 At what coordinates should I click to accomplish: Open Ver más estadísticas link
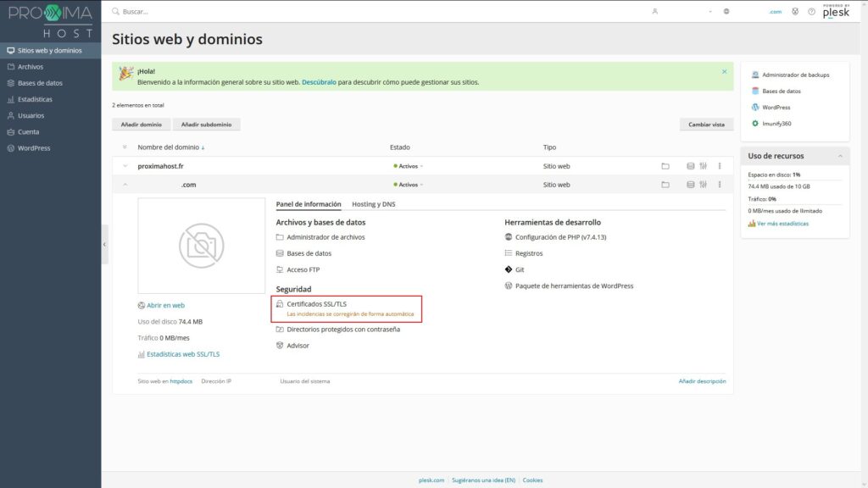coord(782,224)
